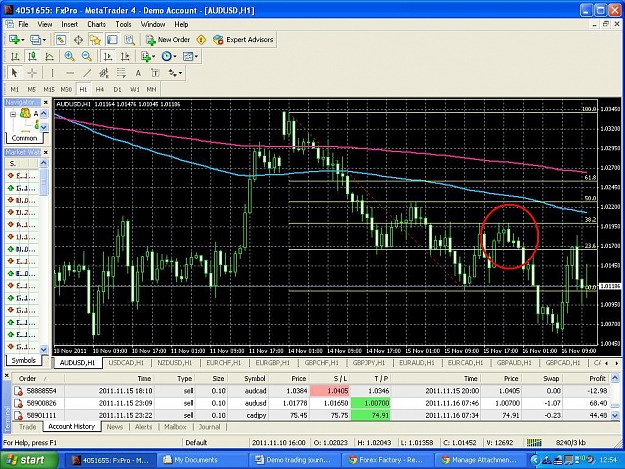Open the Journal tab in Terminal

click(x=209, y=427)
